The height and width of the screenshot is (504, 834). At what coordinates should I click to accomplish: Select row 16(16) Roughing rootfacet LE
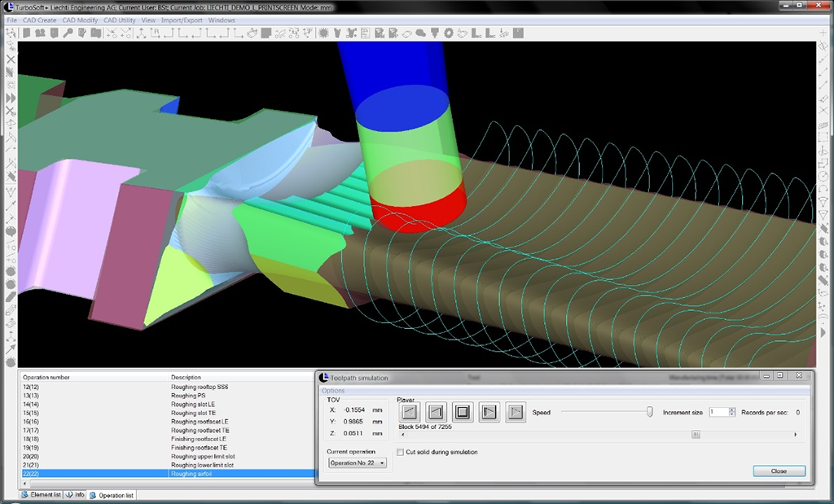click(168, 422)
